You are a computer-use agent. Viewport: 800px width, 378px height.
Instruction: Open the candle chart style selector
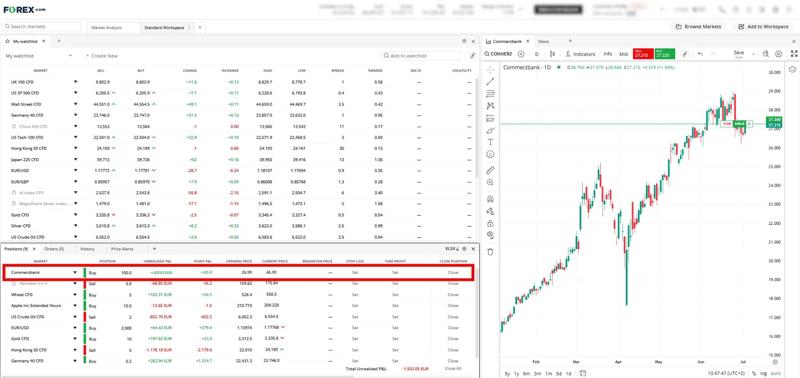point(552,54)
